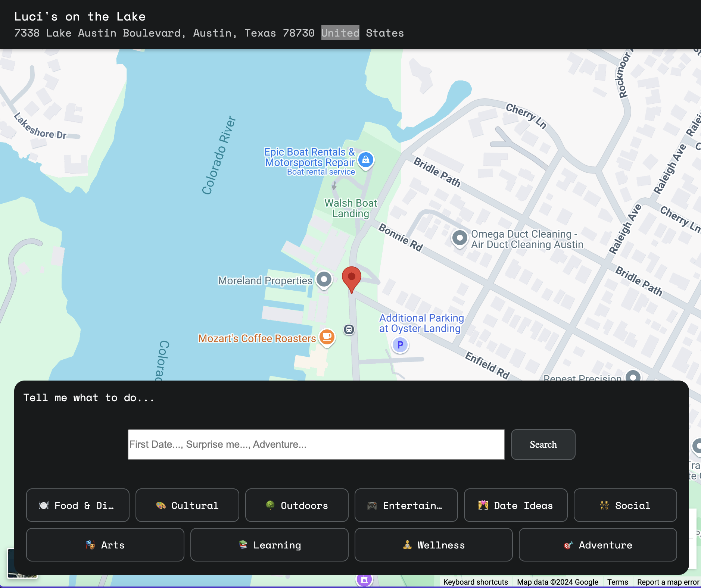Pick the Learning category button

270,545
